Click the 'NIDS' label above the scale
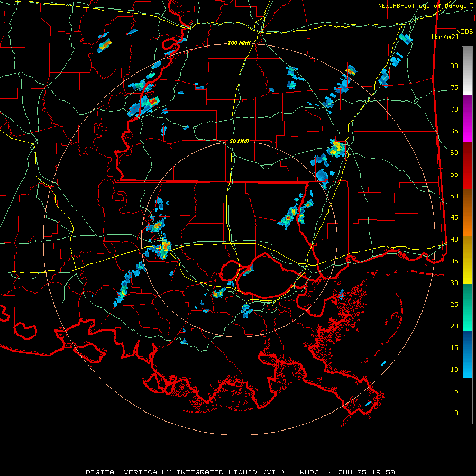476x476 pixels. tap(464, 32)
